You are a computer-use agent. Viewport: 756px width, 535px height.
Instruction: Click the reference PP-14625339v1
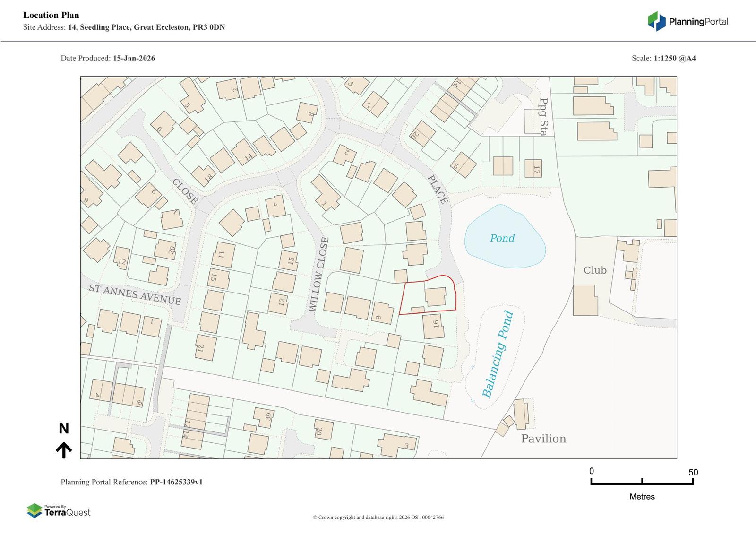point(176,482)
